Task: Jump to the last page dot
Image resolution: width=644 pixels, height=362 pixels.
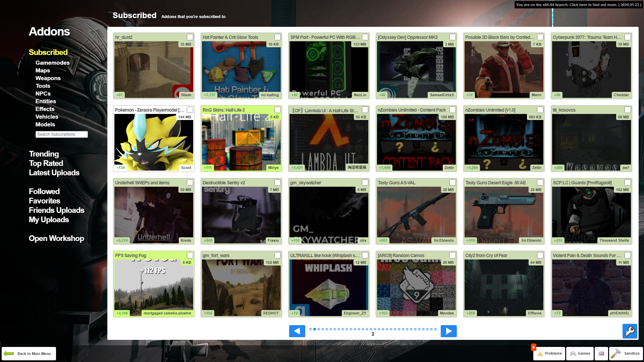Action: point(435,329)
